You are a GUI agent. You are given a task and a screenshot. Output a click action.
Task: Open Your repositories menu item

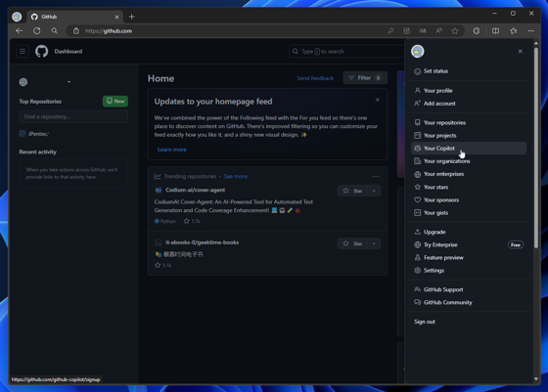469,123
